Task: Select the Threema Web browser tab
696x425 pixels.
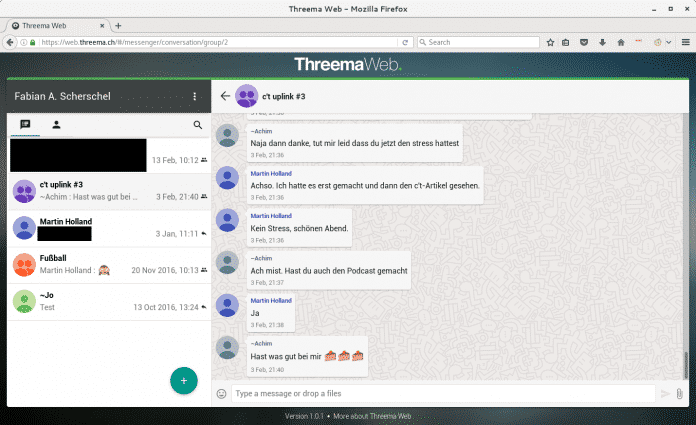Action: [56, 26]
